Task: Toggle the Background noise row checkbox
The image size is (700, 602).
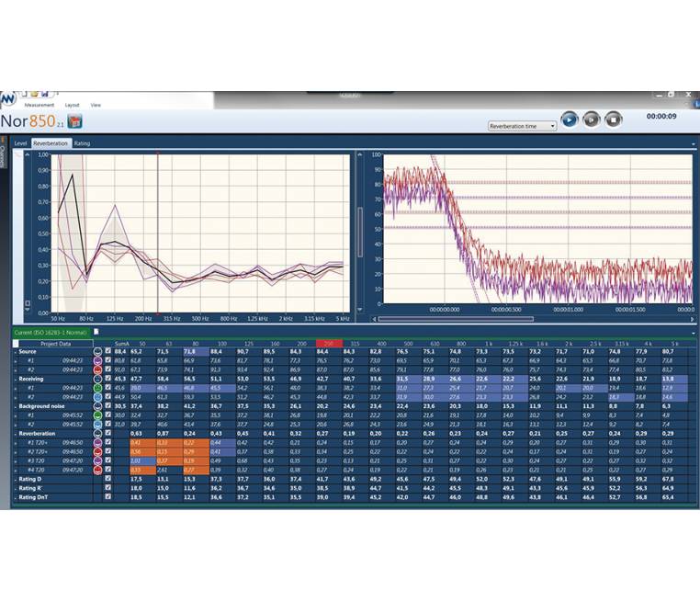Action: tap(108, 405)
